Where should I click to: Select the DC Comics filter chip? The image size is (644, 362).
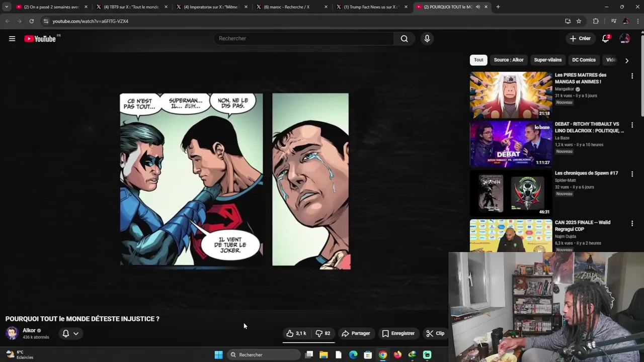coord(584,60)
